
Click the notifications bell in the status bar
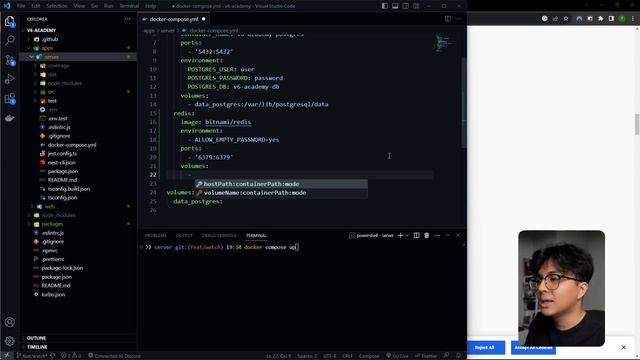[458, 356]
